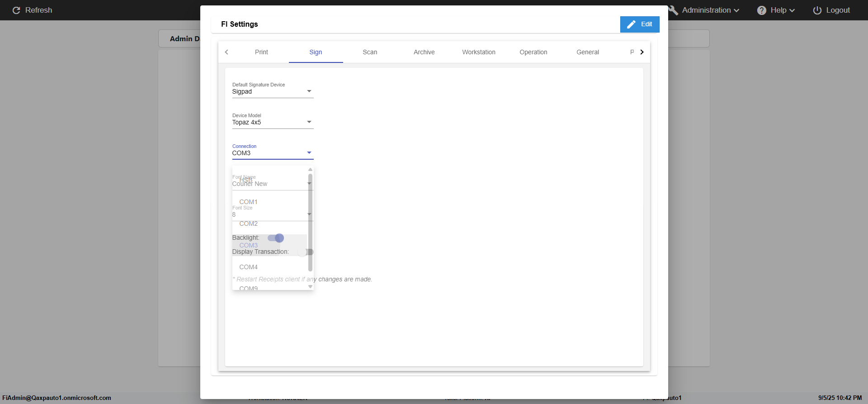Open the Device Model dropdown arrow

click(309, 122)
